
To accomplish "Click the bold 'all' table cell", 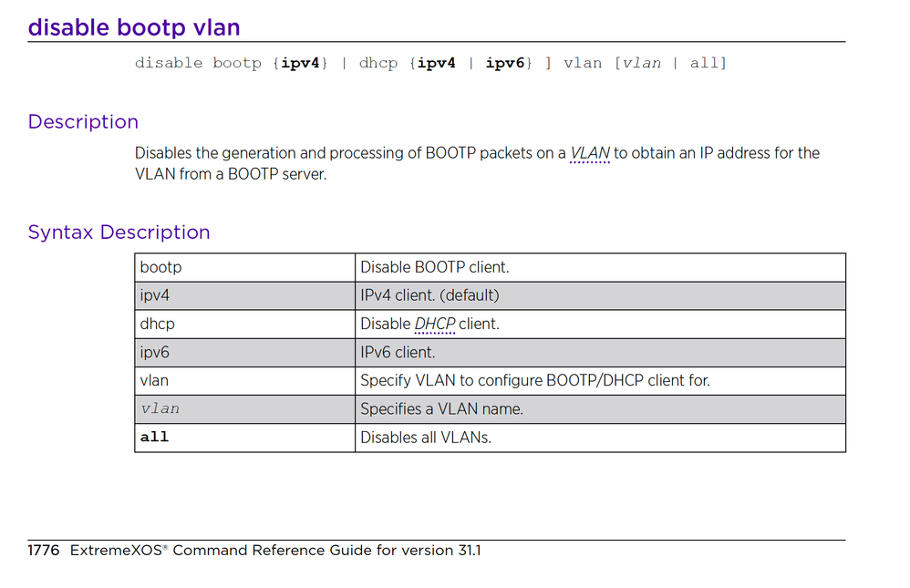I will 245,438.
